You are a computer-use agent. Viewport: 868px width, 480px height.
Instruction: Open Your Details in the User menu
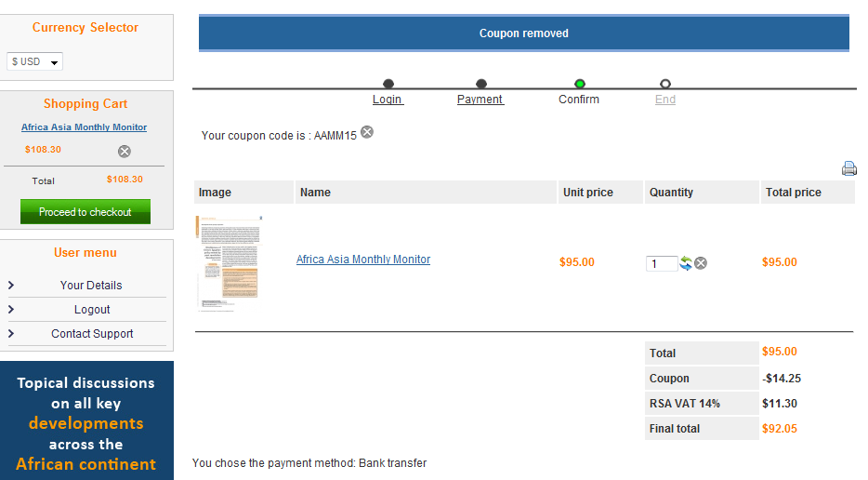pyautogui.click(x=91, y=286)
